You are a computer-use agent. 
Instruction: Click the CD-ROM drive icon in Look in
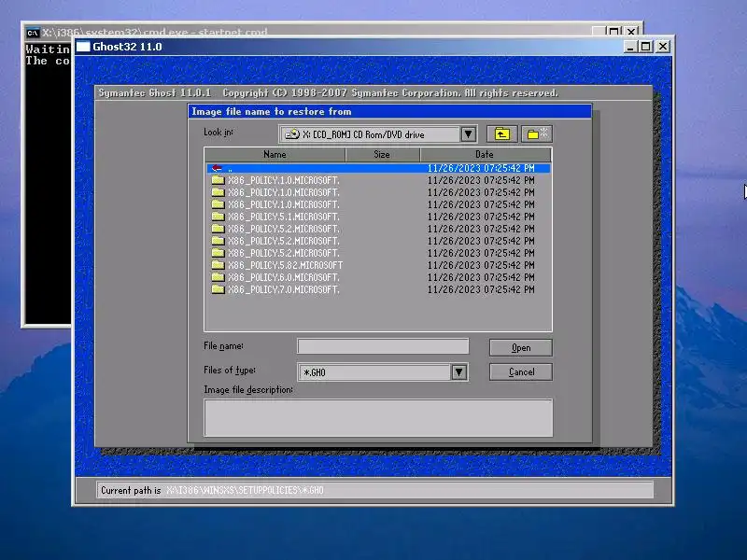(x=291, y=134)
